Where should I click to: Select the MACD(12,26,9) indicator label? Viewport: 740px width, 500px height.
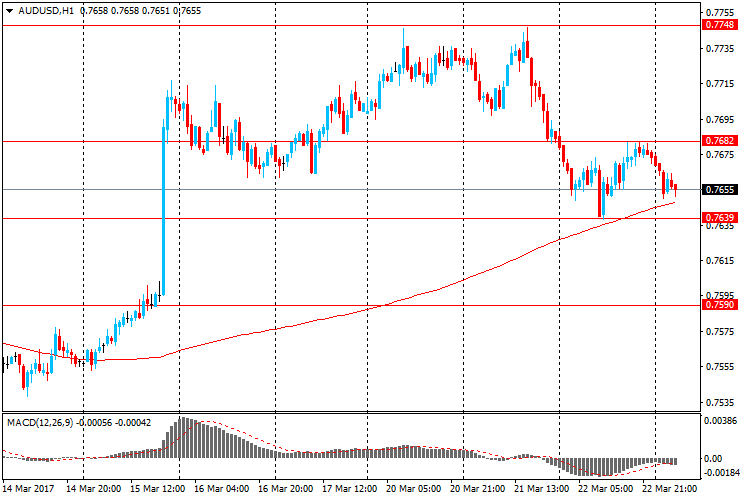[40, 423]
